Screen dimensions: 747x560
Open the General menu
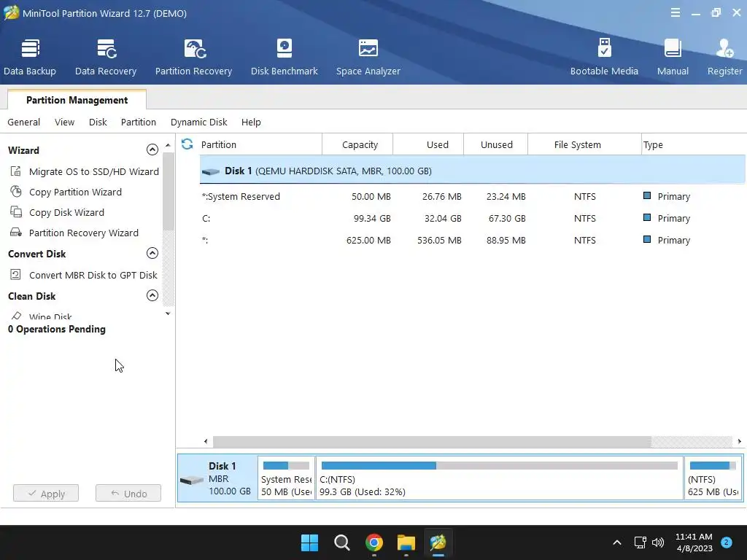[24, 122]
